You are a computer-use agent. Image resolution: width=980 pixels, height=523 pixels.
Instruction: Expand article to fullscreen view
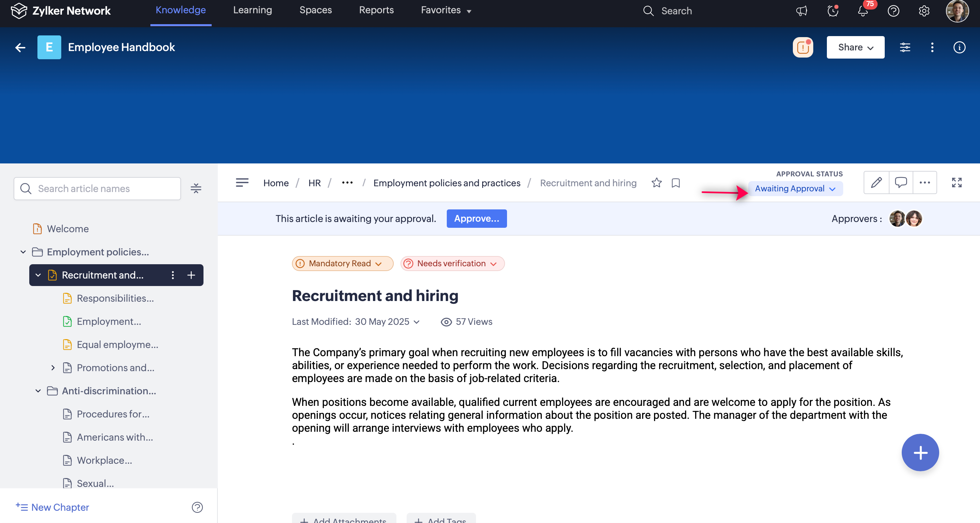tap(957, 183)
